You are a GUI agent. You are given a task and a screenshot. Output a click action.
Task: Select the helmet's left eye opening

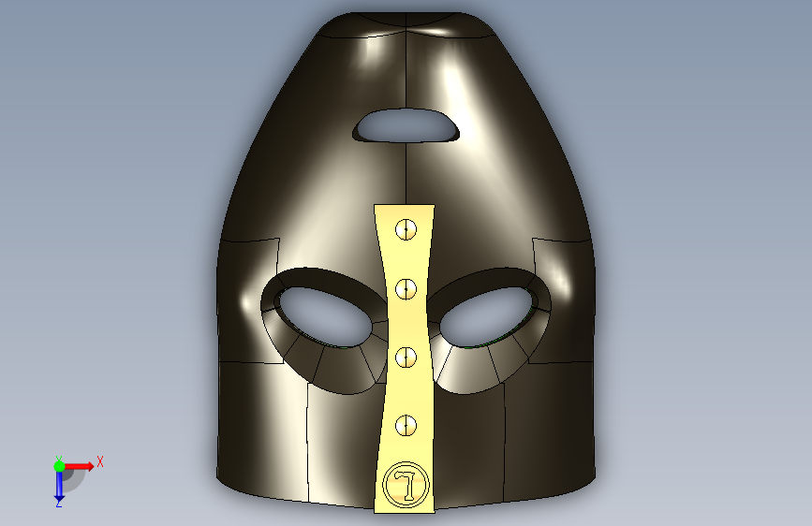tap(326, 317)
